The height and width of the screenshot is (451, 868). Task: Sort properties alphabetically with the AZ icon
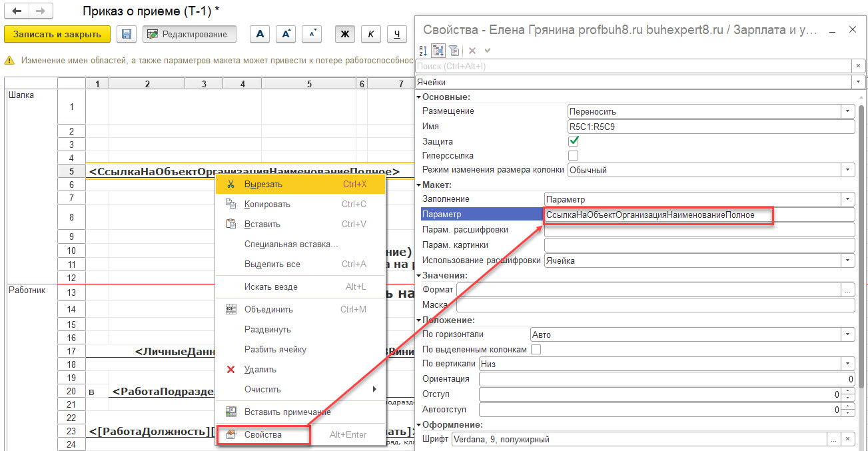tap(423, 51)
